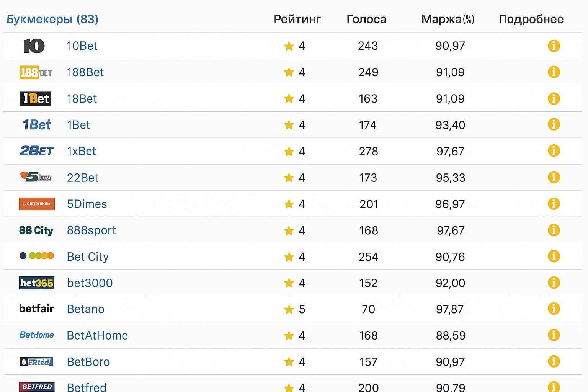588x392 pixels.
Task: Click info icon in Bet City row
Action: [554, 256]
